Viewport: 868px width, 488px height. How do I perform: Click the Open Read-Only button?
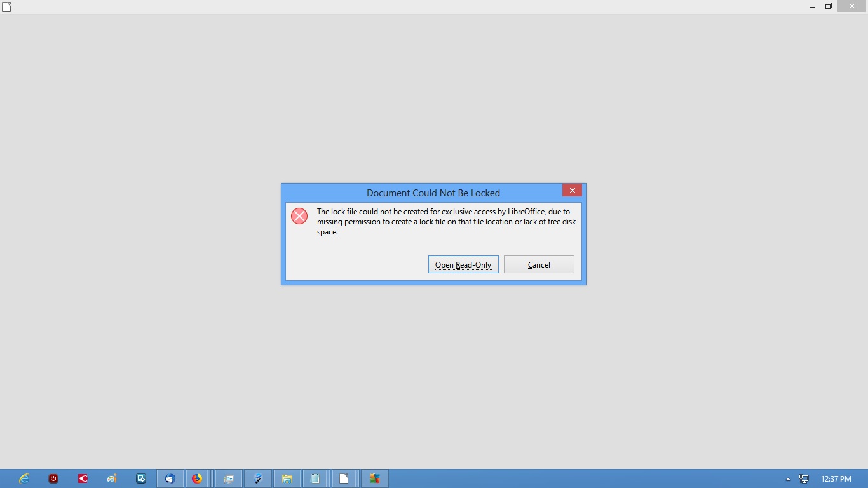tap(463, 264)
